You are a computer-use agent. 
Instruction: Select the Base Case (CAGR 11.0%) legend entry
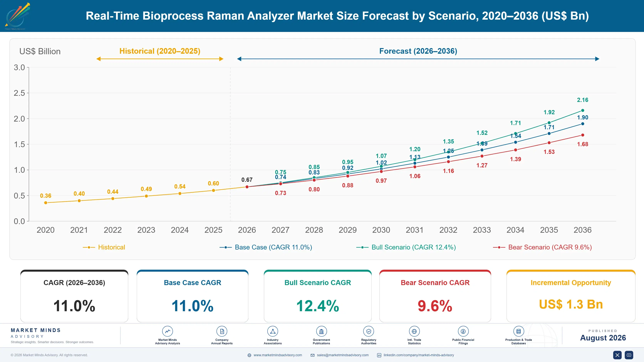pos(266,247)
